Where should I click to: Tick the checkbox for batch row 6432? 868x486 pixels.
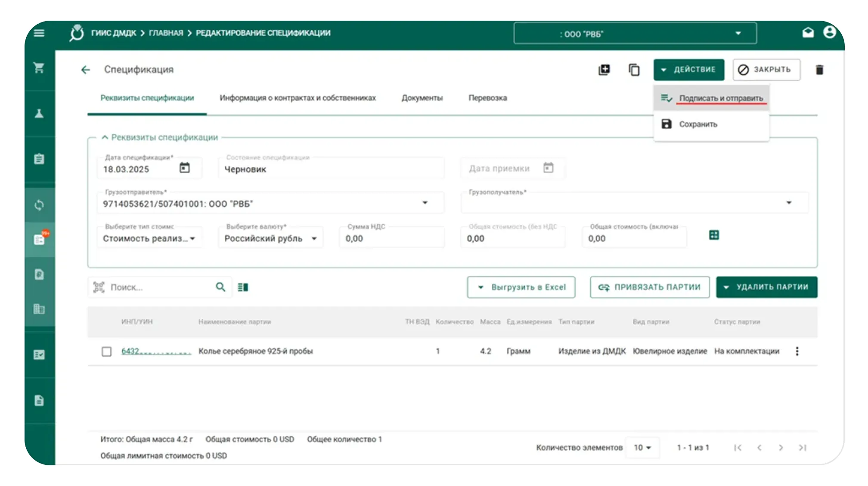pos(106,352)
